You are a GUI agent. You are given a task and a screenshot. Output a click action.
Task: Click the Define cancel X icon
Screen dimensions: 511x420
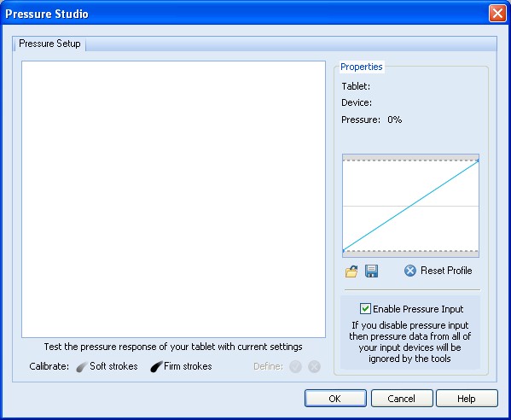(x=315, y=366)
